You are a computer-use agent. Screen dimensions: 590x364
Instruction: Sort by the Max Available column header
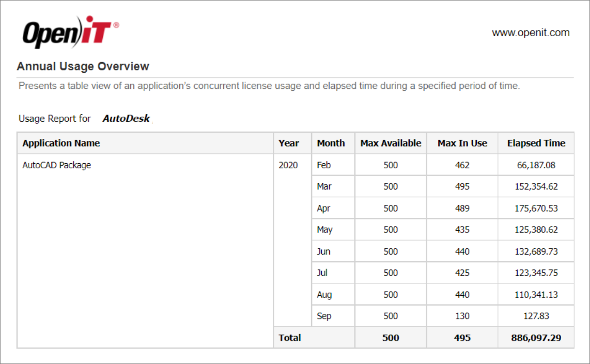click(390, 143)
